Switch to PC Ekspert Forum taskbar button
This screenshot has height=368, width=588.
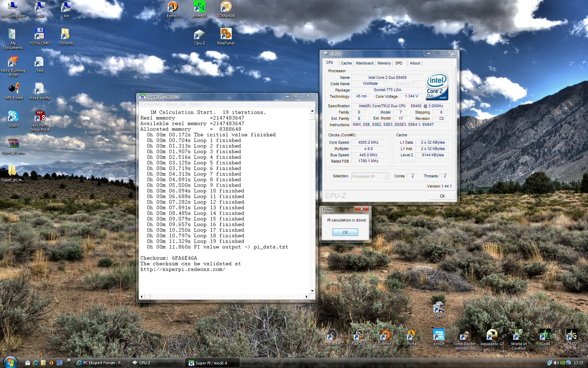click(100, 363)
